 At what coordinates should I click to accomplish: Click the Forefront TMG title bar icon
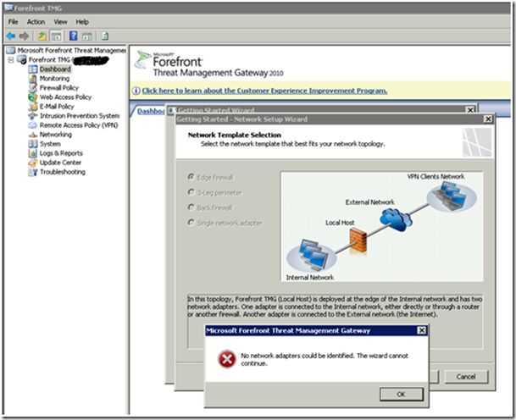point(8,8)
